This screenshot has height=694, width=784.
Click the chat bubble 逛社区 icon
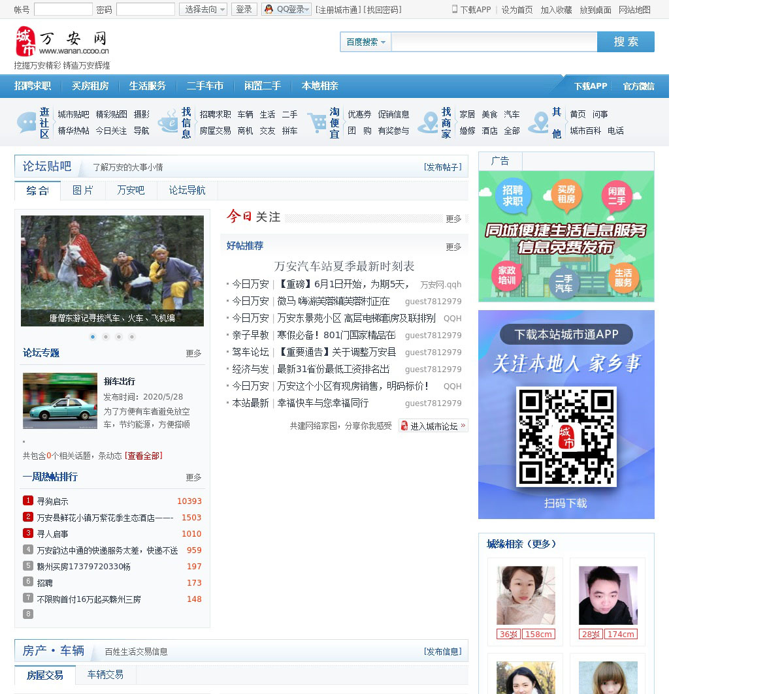coord(27,122)
